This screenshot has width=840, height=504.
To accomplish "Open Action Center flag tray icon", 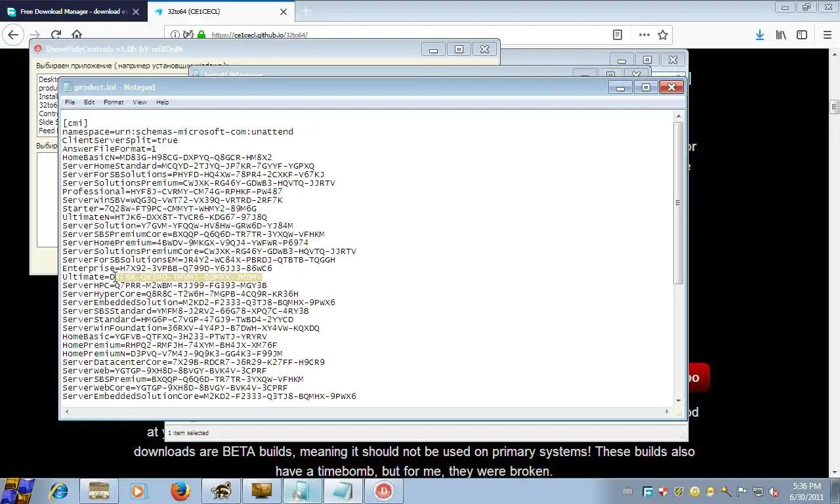I will pyautogui.click(x=743, y=491).
